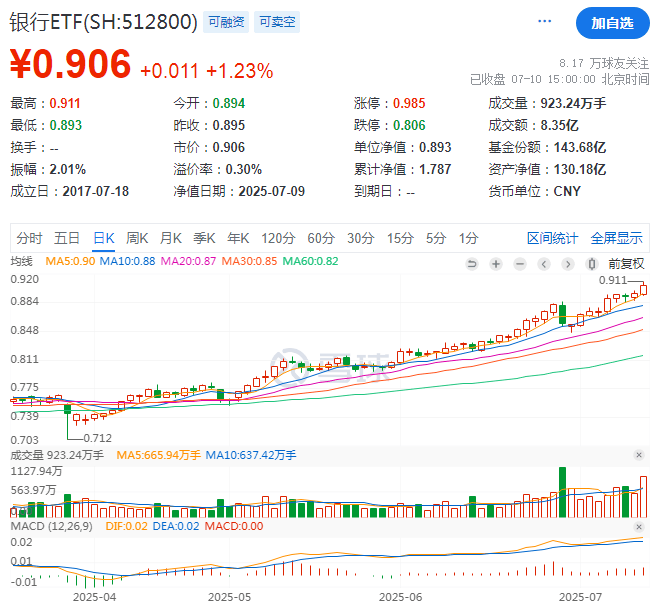Switch to 年K tab
656x610 pixels.
point(238,238)
